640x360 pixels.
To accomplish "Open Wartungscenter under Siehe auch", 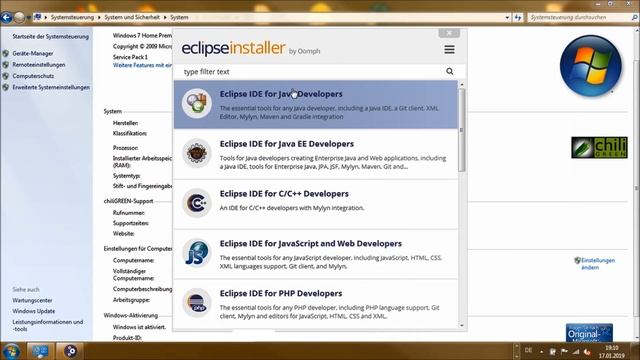I will [x=32, y=300].
